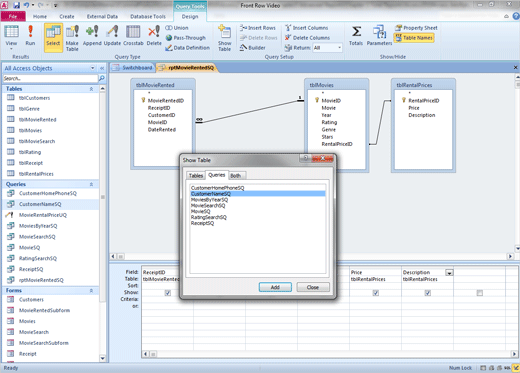Switch to Both tab in Show Table
520x373 pixels.
[236, 176]
